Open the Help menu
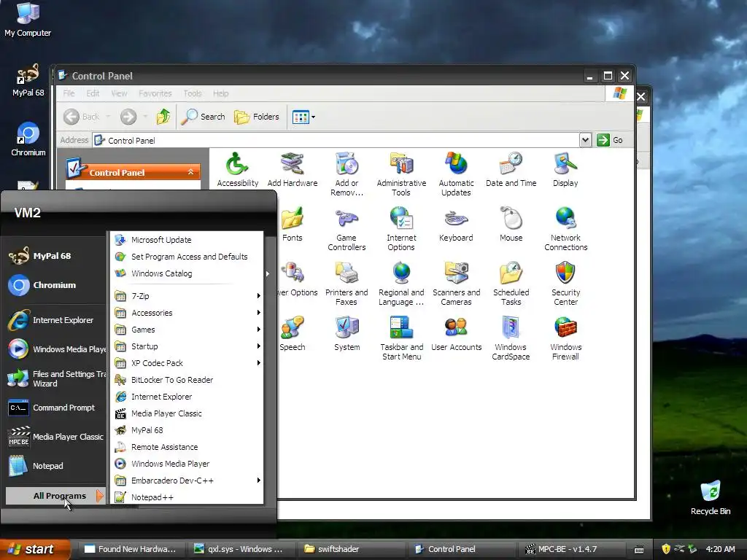Screen dimensions: 747x560 pos(220,93)
